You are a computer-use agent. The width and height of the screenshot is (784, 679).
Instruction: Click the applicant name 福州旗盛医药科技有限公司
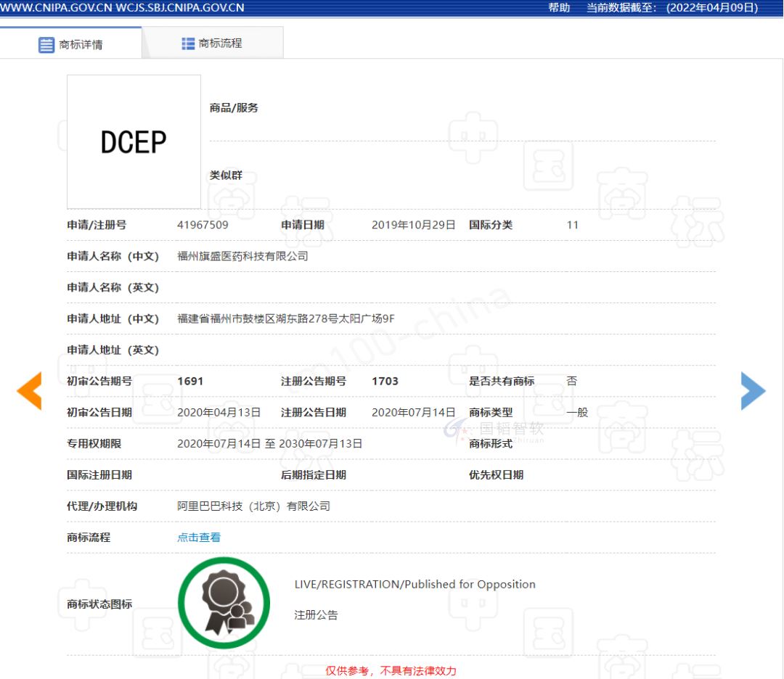(242, 256)
